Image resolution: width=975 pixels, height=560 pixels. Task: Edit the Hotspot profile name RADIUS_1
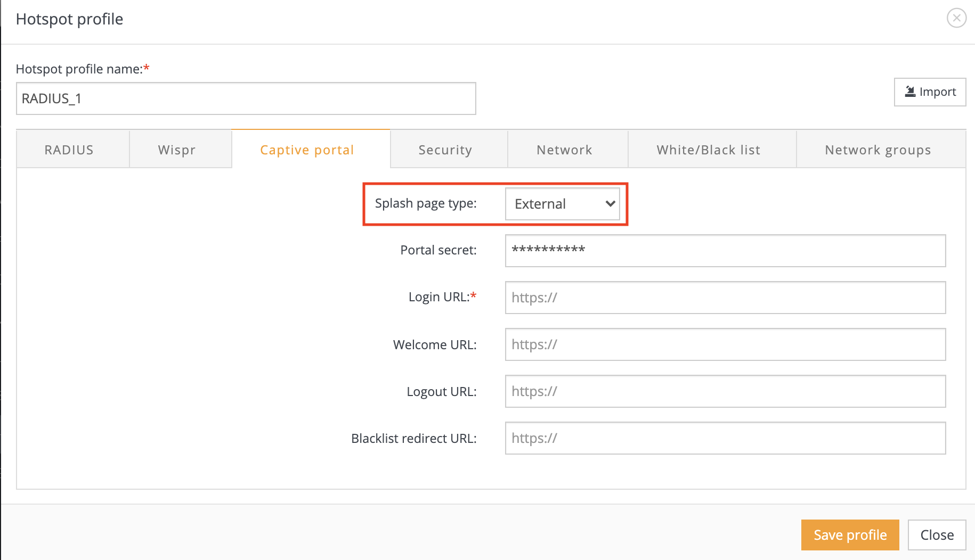point(245,98)
